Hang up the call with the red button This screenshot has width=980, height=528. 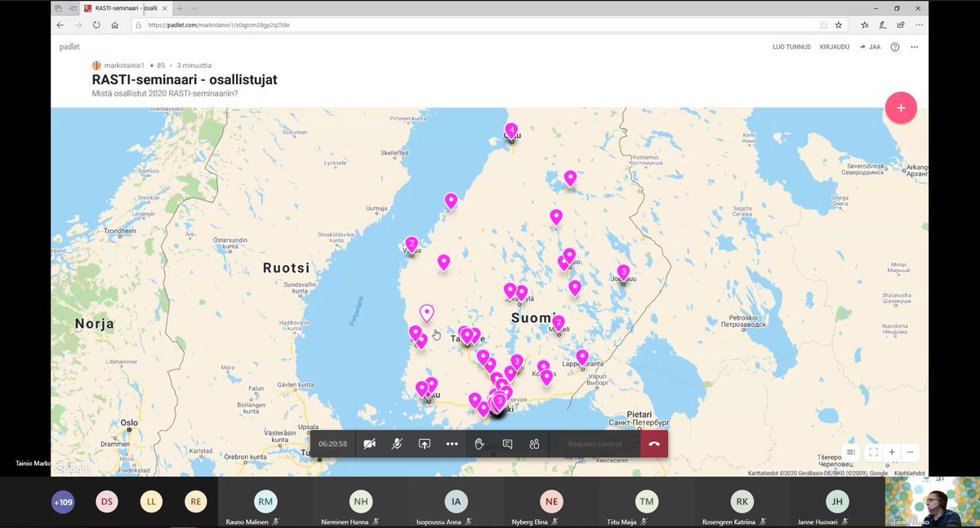coord(654,444)
